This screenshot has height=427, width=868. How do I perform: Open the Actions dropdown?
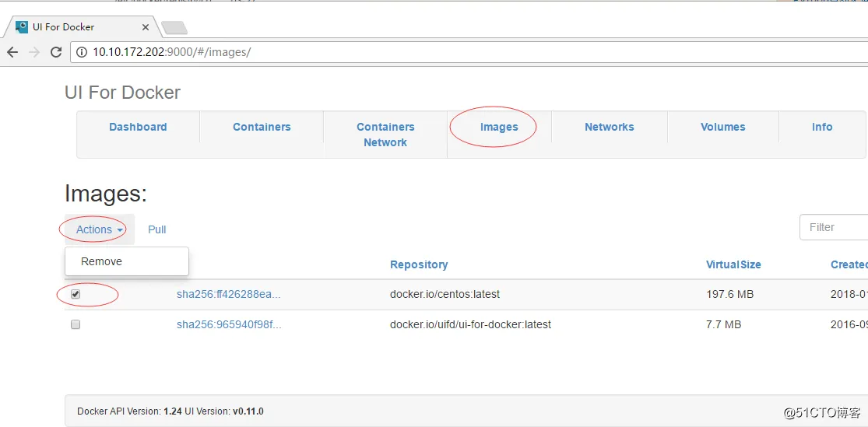tap(100, 229)
